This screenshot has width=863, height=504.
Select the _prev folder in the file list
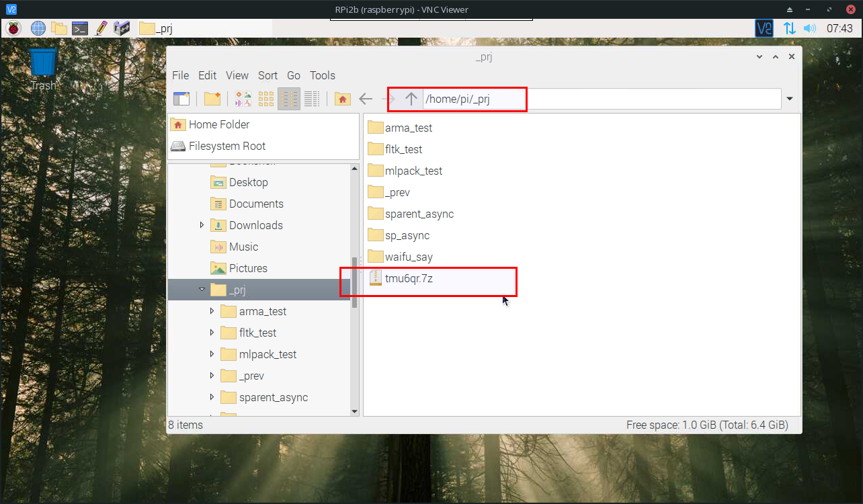(x=389, y=192)
